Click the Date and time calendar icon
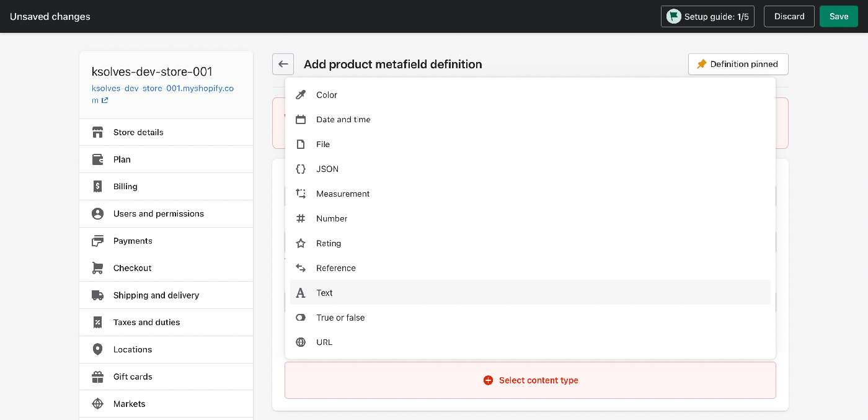868x420 pixels. tap(301, 120)
